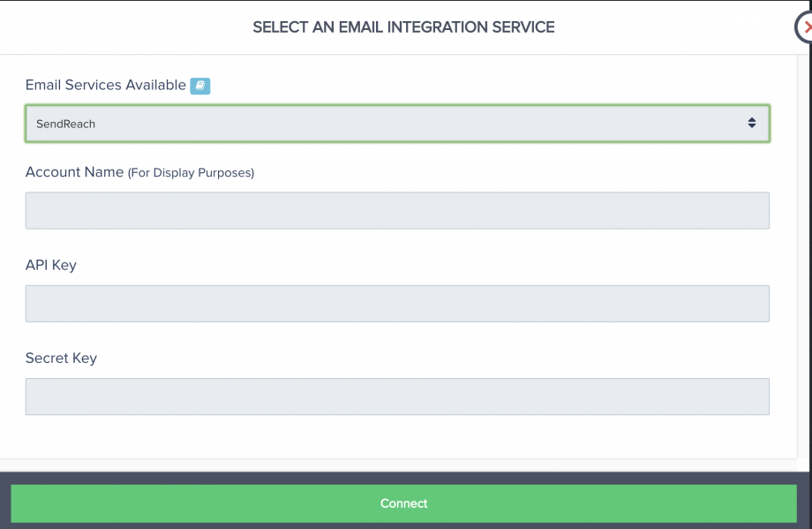812x529 pixels.
Task: Click the empty white area below Secret Key field
Action: tap(397, 437)
